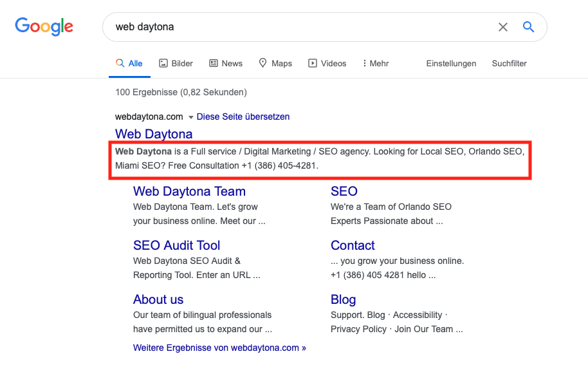Open the News tab
Image resolution: width=588 pixels, height=365 pixels.
pyautogui.click(x=226, y=63)
